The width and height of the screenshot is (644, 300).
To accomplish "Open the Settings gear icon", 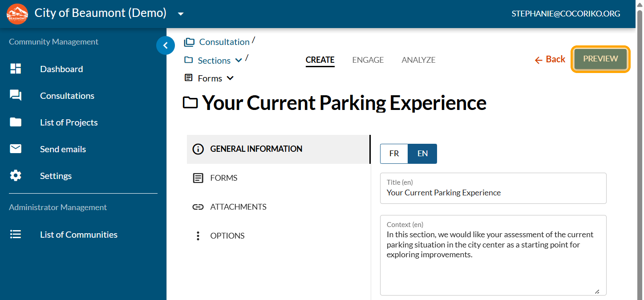I will (x=16, y=176).
